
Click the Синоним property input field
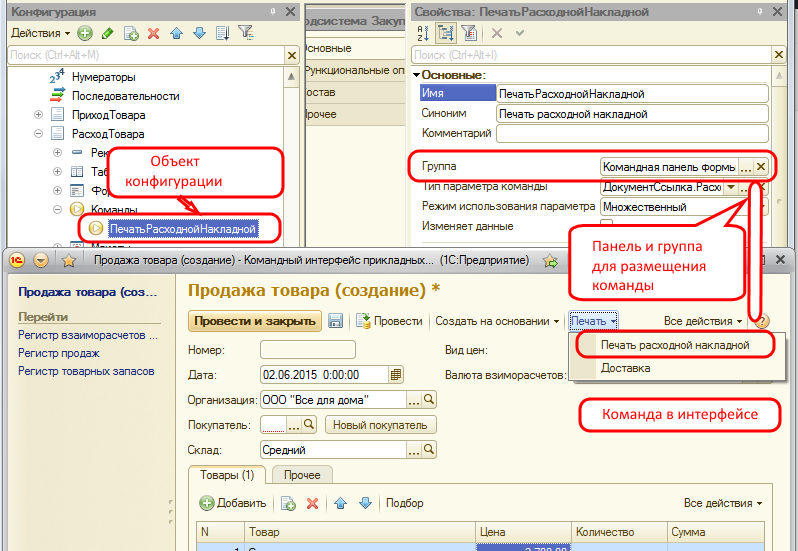(632, 114)
